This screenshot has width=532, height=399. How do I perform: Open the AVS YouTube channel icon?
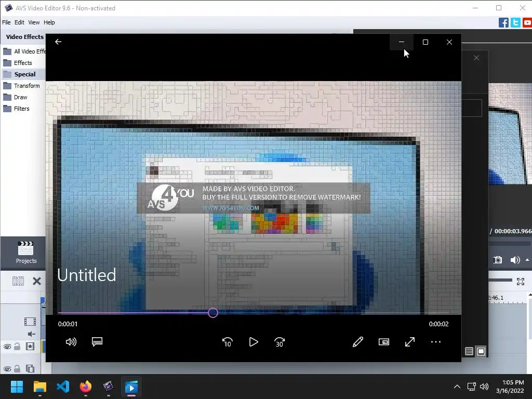(x=527, y=23)
